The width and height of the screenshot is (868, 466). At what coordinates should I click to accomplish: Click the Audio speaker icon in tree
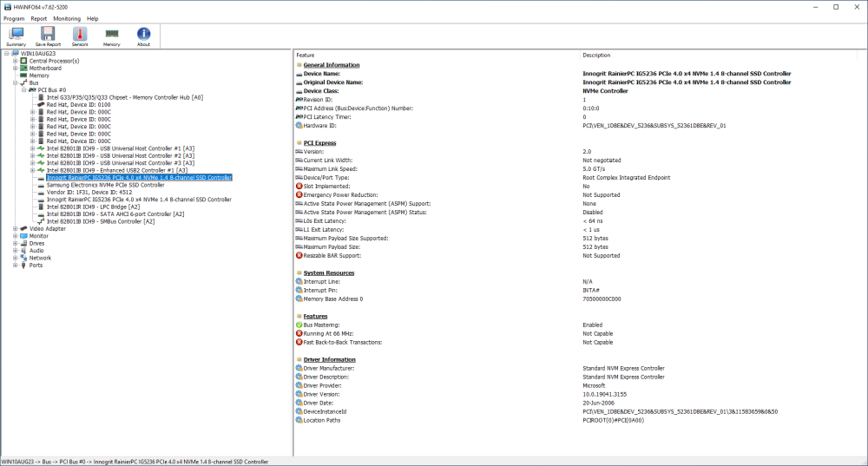[23, 250]
